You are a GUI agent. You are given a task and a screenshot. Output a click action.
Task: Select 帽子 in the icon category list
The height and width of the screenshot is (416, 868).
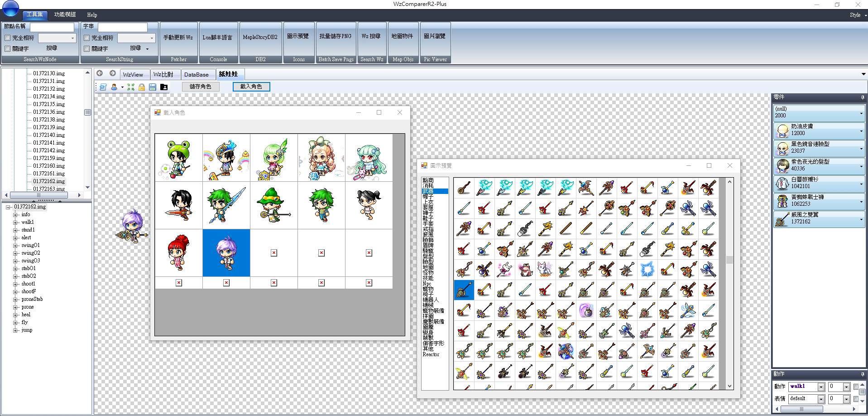[428, 197]
